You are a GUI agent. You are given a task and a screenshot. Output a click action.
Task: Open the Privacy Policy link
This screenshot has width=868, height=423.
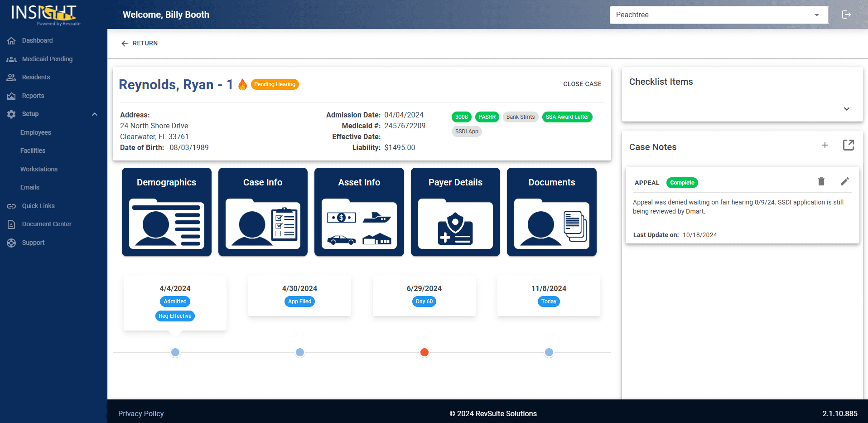click(141, 413)
